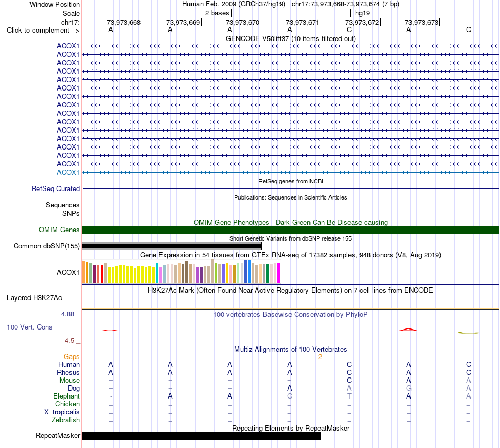Click the 4.88 PhyloP upper scale value

click(67, 314)
